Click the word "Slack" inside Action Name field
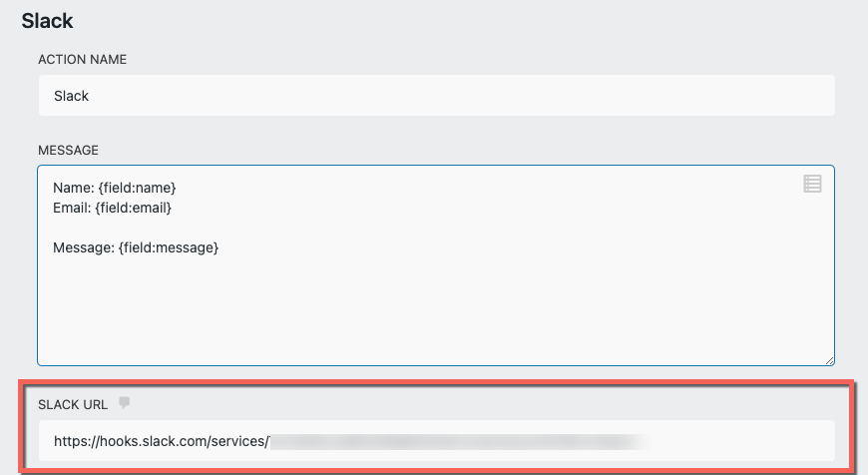 click(71, 97)
